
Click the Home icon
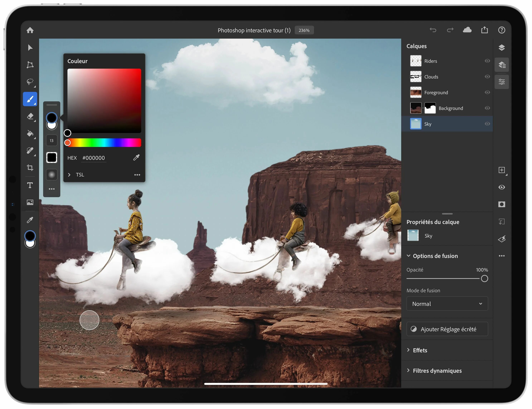(30, 30)
